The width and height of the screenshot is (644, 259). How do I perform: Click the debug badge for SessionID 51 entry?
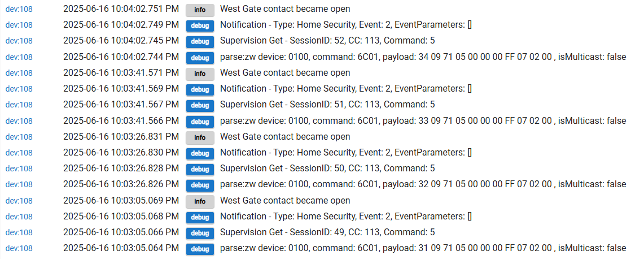click(x=200, y=105)
